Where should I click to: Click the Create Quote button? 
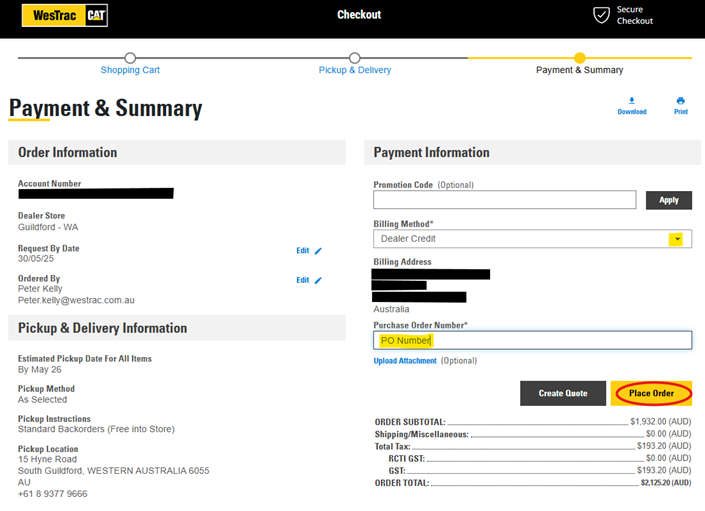563,393
